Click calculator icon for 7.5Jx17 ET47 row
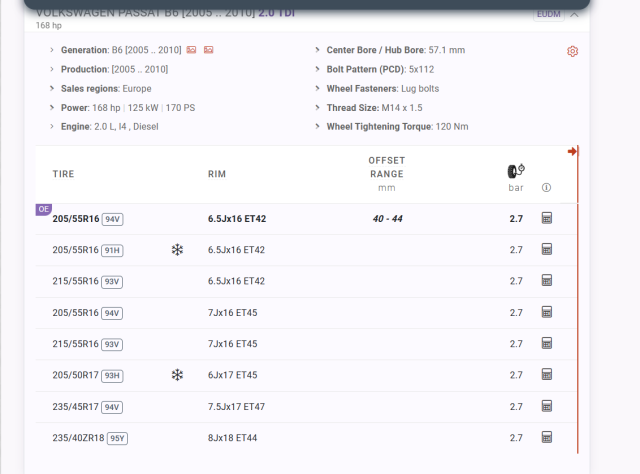Image resolution: width=640 pixels, height=474 pixels. tap(547, 407)
